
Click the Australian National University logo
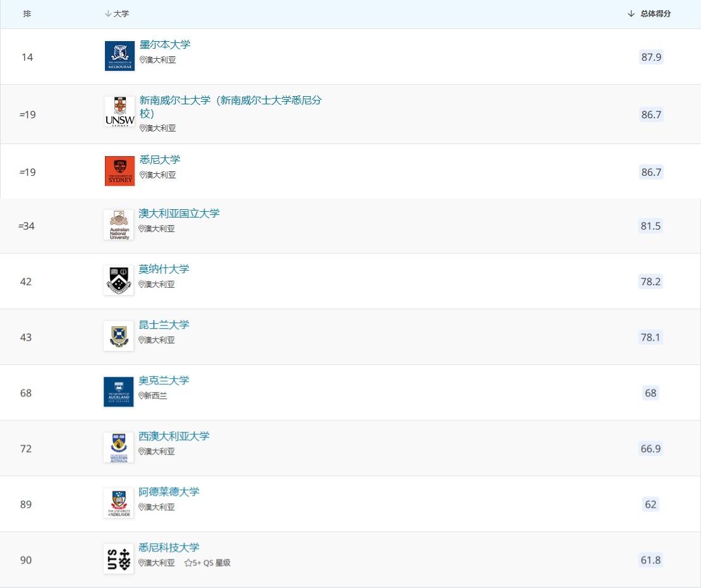pyautogui.click(x=118, y=224)
